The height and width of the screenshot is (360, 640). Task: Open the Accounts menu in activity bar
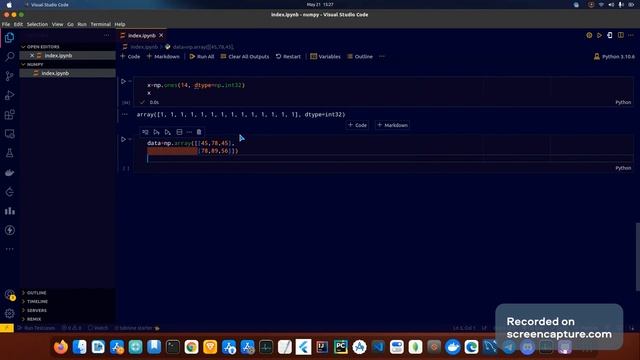pos(9,295)
